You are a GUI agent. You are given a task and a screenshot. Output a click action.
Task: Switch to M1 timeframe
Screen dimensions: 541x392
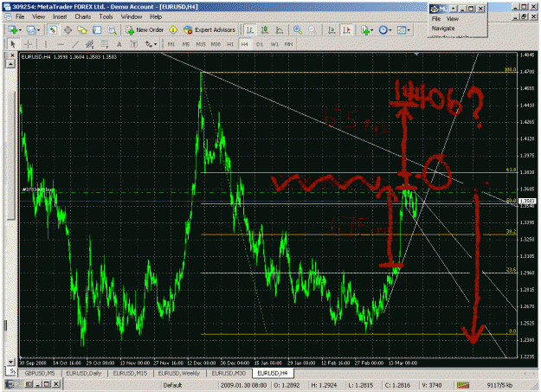pyautogui.click(x=171, y=44)
